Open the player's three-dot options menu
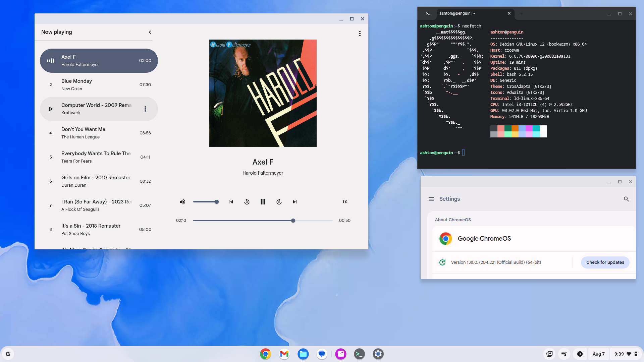This screenshot has width=644, height=362. point(360,34)
